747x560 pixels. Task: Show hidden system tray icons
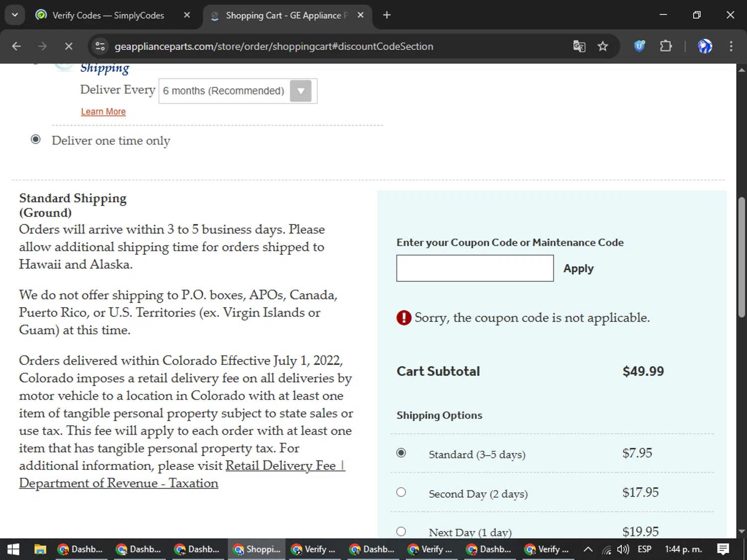click(x=588, y=549)
